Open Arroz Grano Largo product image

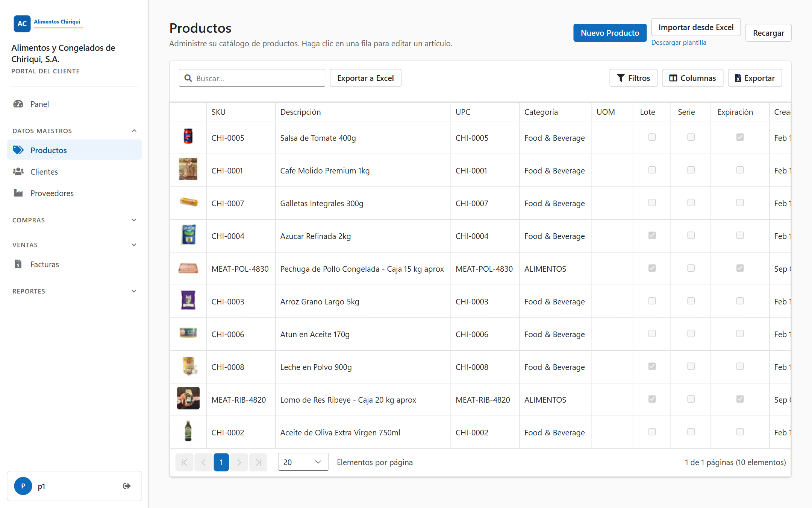[x=188, y=300]
